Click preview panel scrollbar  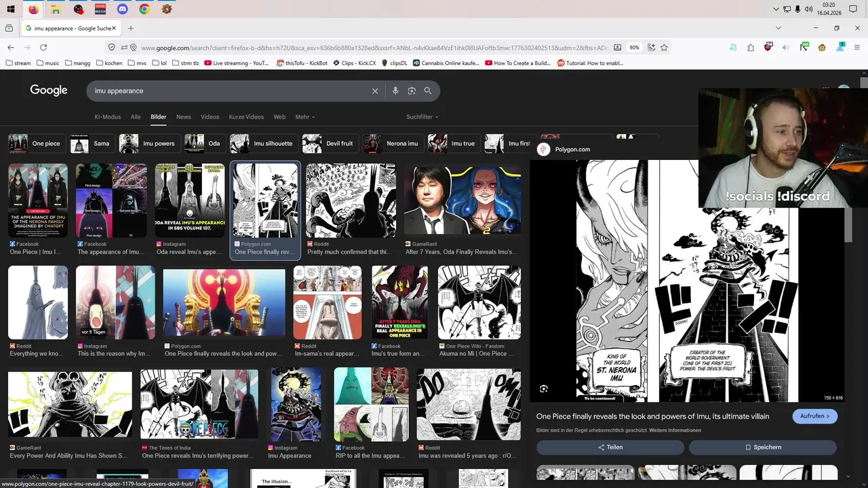pos(848,226)
